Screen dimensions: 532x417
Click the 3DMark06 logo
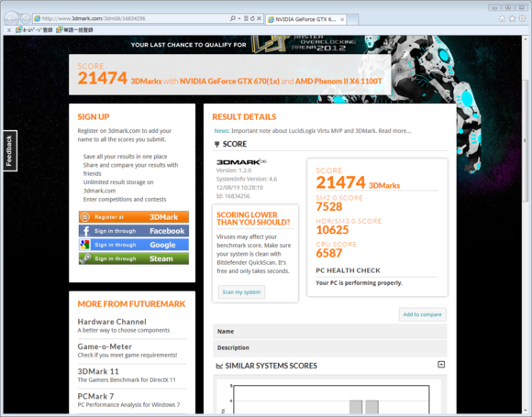coord(241,162)
